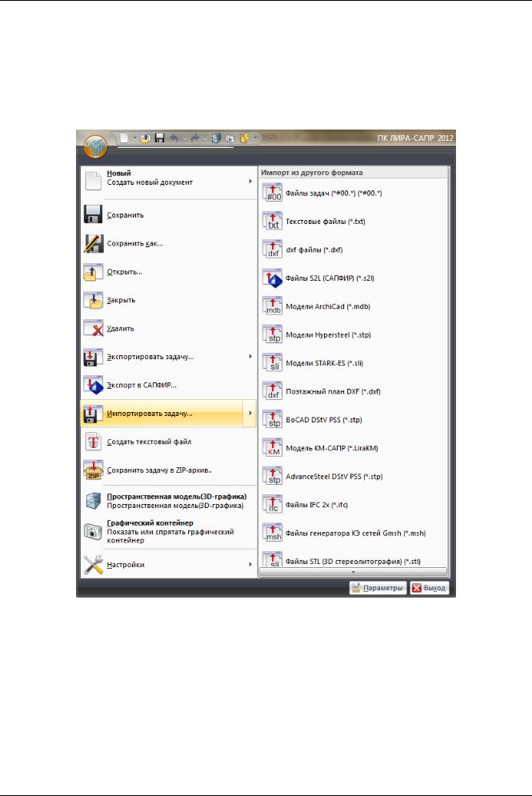Click the Параметры button
The width and height of the screenshot is (532, 796).
click(x=378, y=588)
